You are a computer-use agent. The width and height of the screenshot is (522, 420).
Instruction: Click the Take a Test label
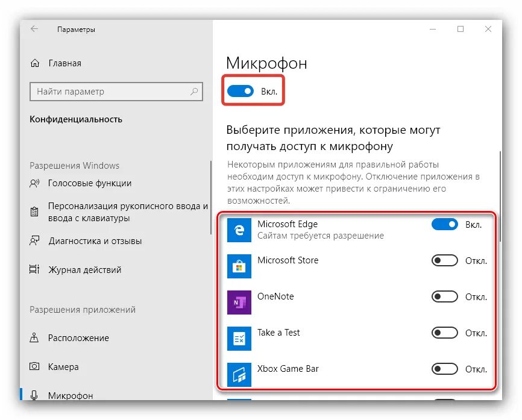point(278,333)
